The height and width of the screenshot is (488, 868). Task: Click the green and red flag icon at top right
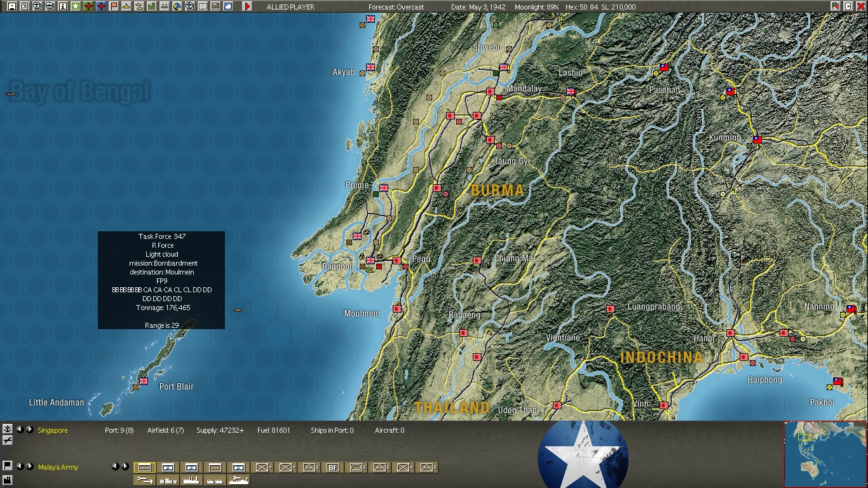(836, 6)
